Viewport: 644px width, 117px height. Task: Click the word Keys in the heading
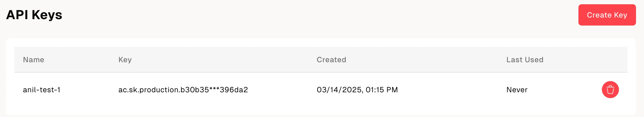47,15
